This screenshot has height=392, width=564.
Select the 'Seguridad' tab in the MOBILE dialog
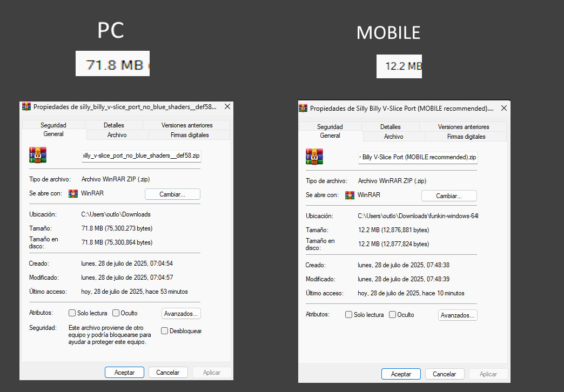click(330, 127)
